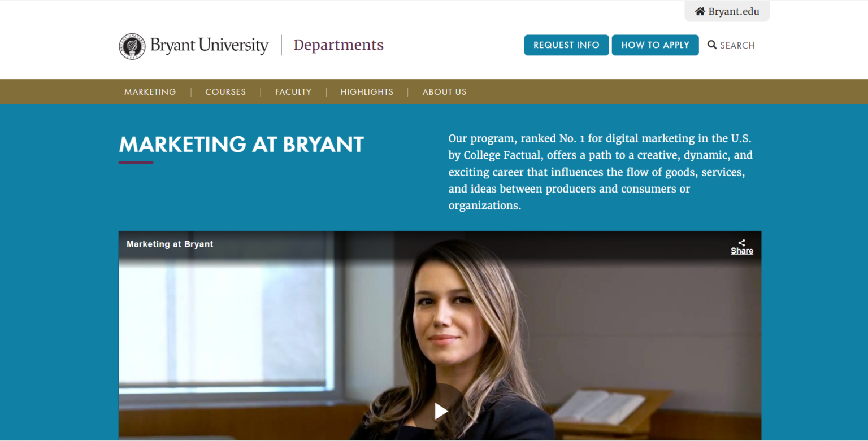This screenshot has width=868, height=441.
Task: Open search using the magnifier icon
Action: pyautogui.click(x=712, y=45)
